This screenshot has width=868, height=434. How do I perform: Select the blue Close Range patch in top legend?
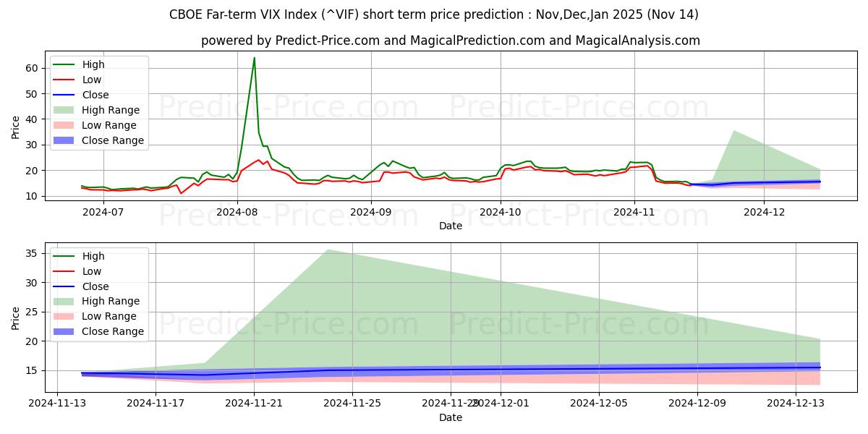tap(65, 140)
